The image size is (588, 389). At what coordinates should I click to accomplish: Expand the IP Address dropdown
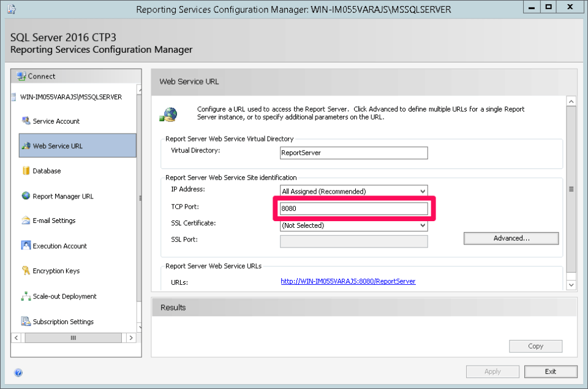423,191
